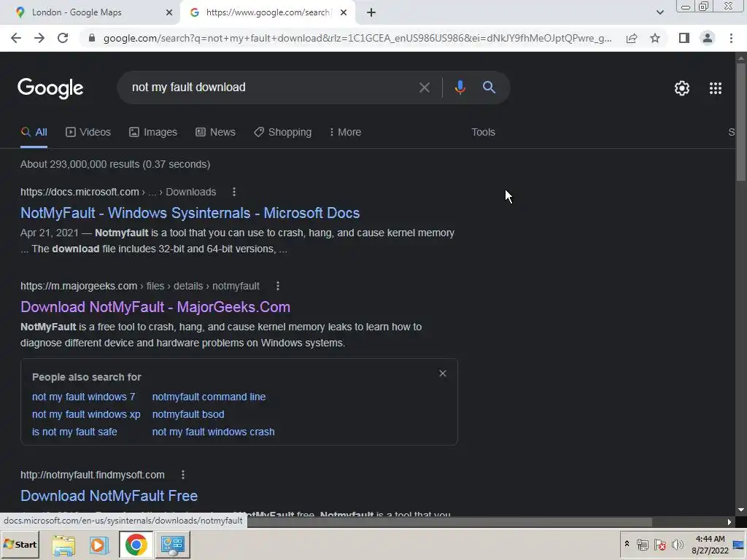Click the browser address bar URL
747x560 pixels.
[x=357, y=38]
